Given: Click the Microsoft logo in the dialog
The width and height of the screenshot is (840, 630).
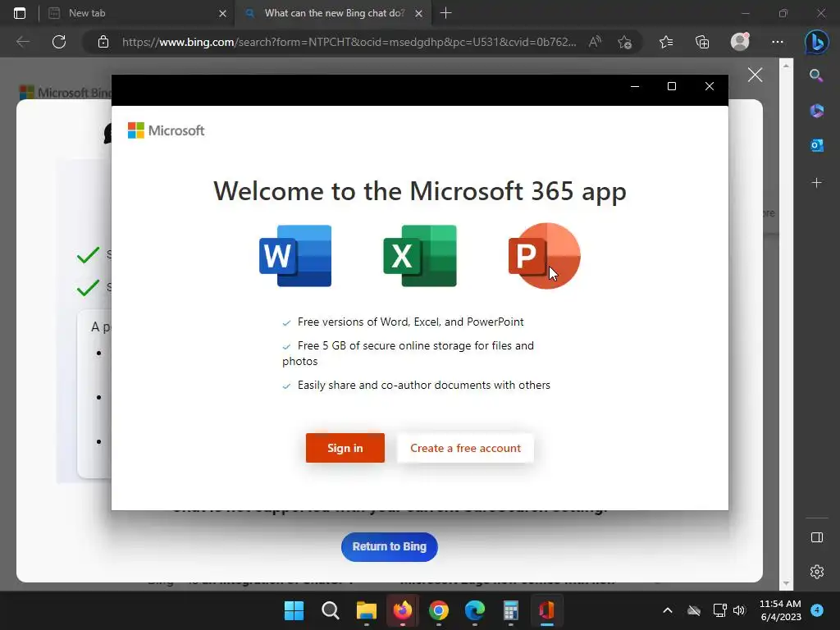Looking at the screenshot, I should pyautogui.click(x=166, y=130).
